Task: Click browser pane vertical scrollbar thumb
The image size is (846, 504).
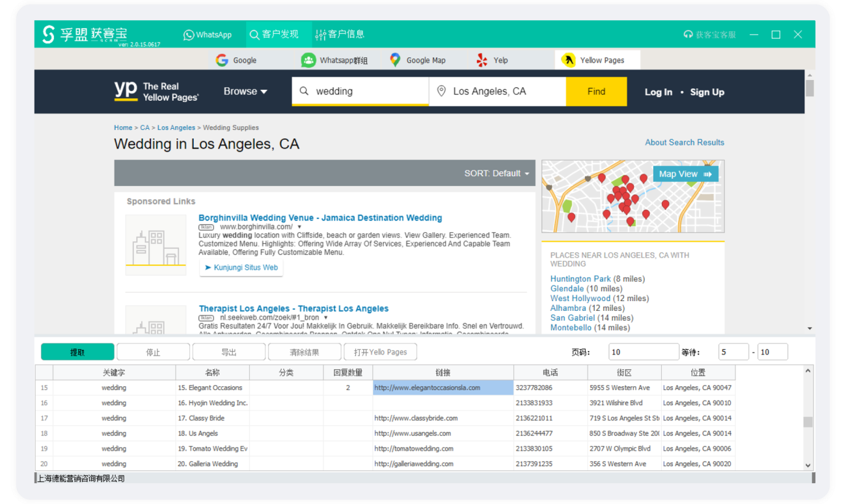Action: point(810,88)
